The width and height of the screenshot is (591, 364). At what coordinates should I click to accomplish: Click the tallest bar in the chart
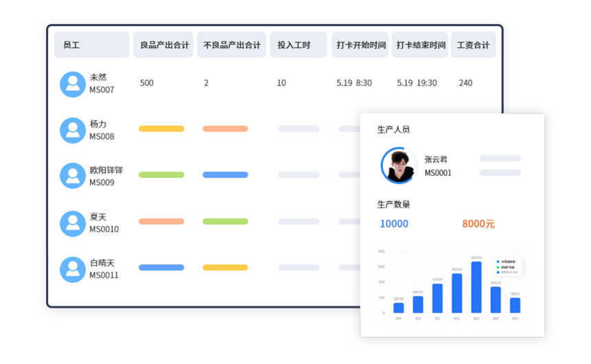[476, 287]
